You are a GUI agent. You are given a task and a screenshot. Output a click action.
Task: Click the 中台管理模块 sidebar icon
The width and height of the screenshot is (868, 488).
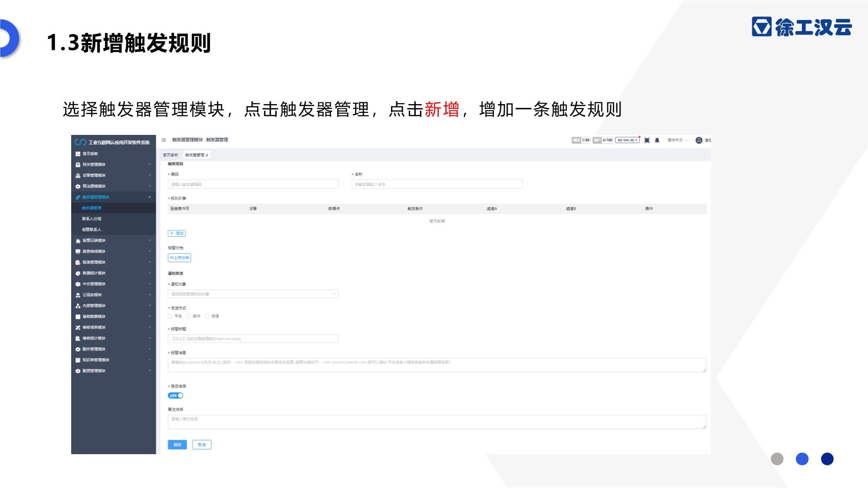point(78,284)
